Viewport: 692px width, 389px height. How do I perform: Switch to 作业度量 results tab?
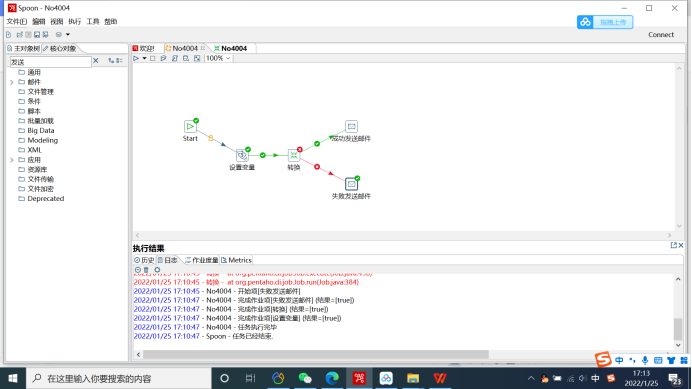click(x=201, y=260)
